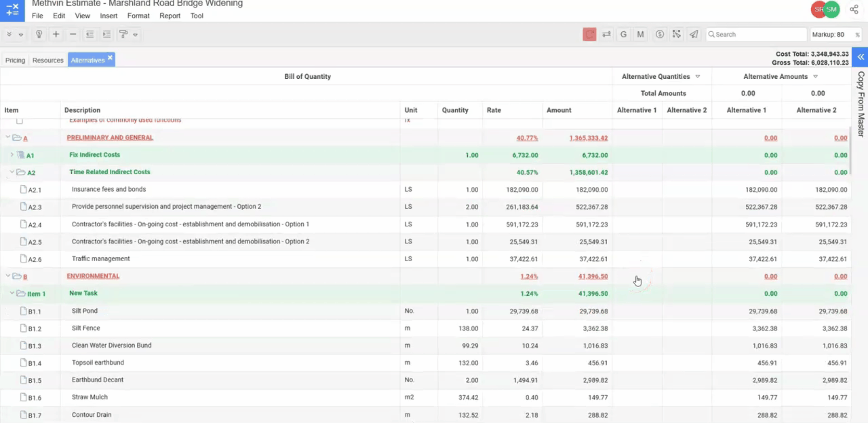
Task: Click the share icon at top right
Action: coord(854,9)
